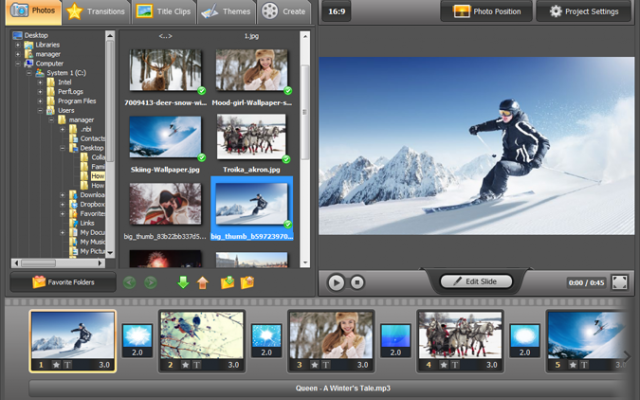Click remove all photos folder icon
Screen dimensions: 640x400
247,282
